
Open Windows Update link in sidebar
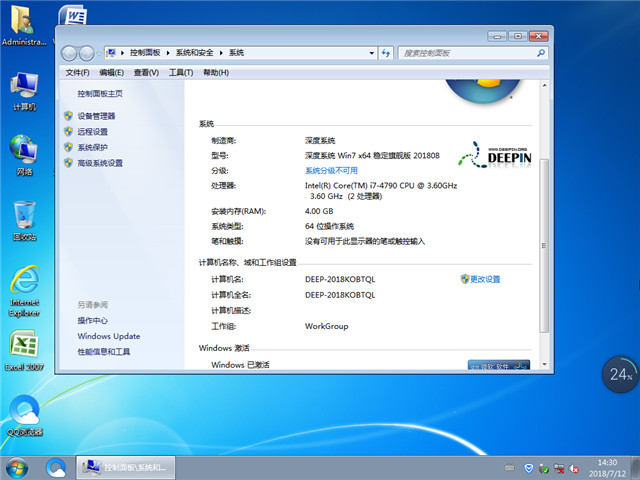pos(109,336)
